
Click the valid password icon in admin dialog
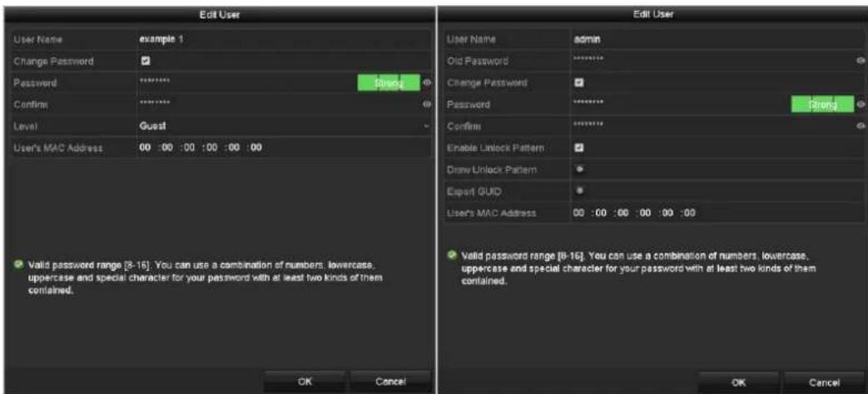click(x=454, y=254)
